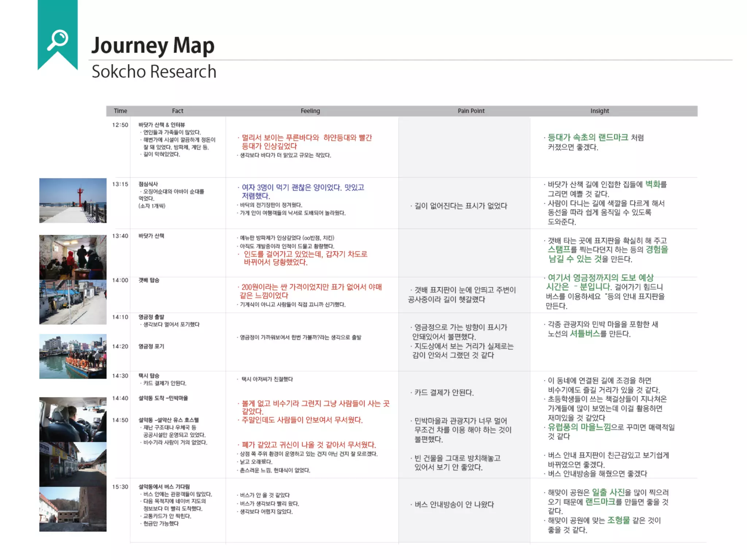Click the Feeling column header
Screen dimensions: 747x560
pos(310,111)
